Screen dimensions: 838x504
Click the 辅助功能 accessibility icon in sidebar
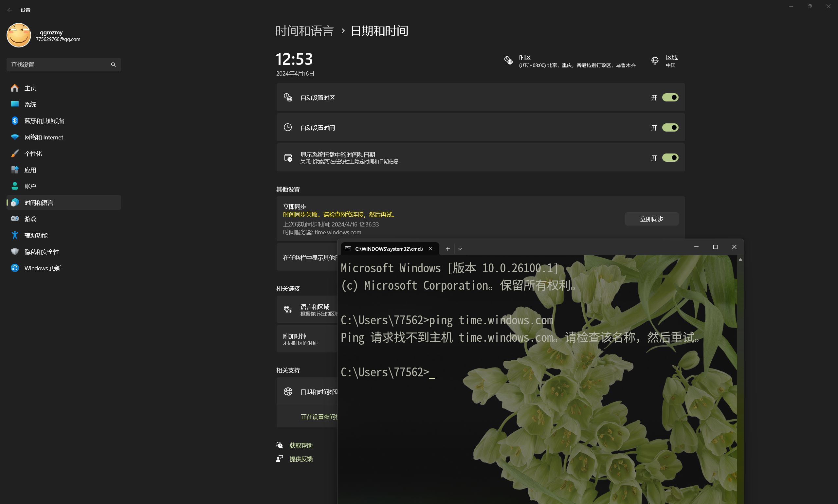(x=15, y=235)
